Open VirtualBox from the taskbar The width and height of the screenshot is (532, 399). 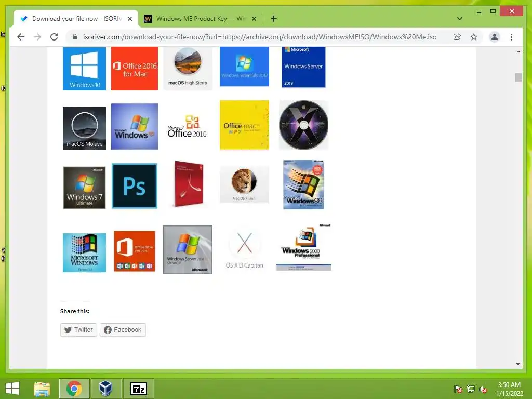(105, 389)
